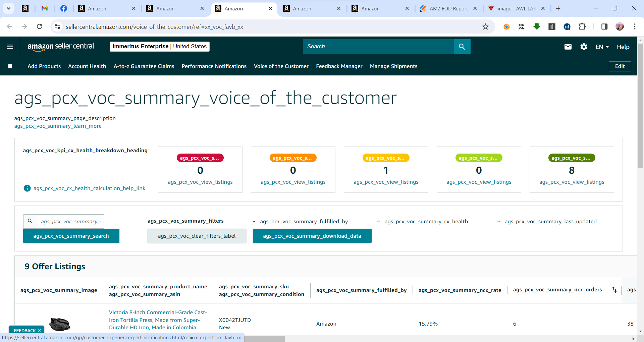Open the messages envelope icon
Image resolution: width=644 pixels, height=342 pixels.
[x=568, y=47]
